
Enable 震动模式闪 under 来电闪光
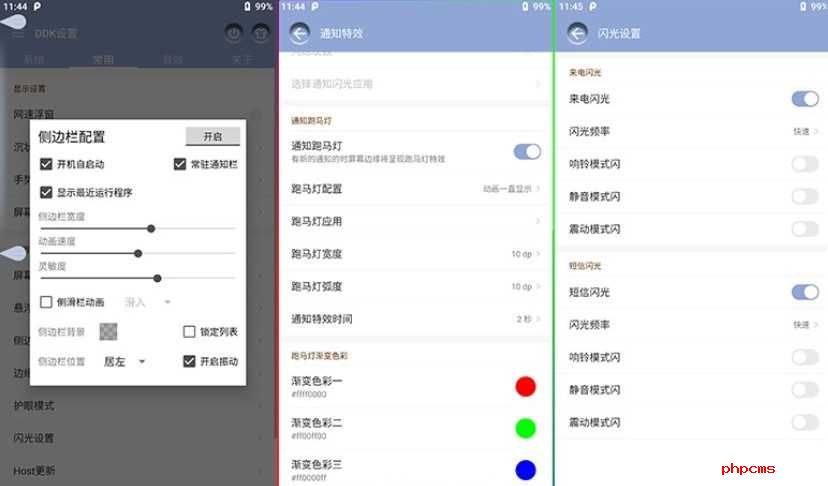[x=805, y=229]
